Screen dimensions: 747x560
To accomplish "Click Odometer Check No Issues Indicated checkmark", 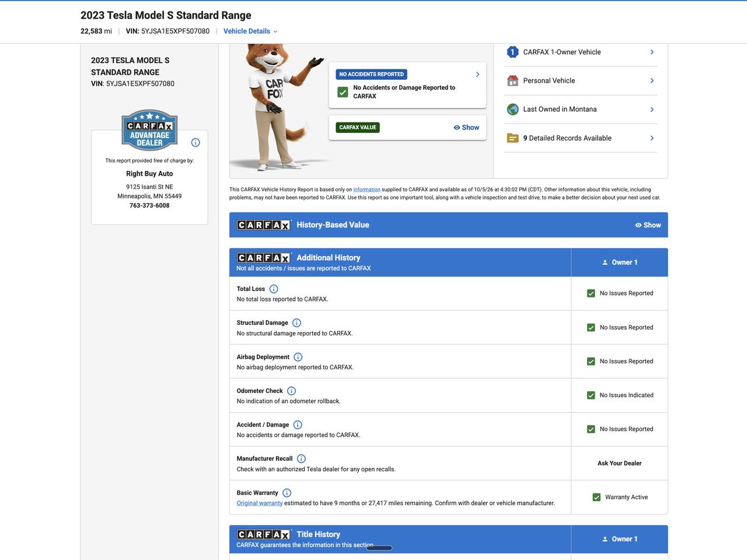I will click(591, 395).
